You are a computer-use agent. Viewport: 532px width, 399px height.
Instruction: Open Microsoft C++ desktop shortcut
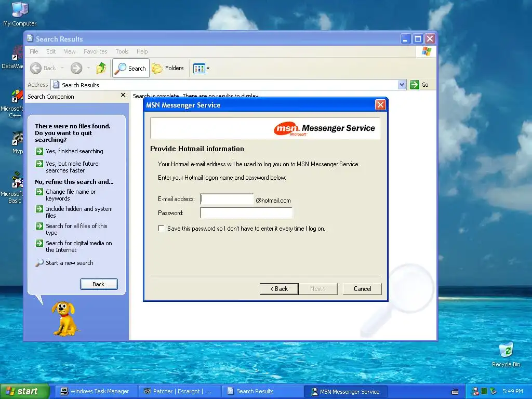point(12,104)
